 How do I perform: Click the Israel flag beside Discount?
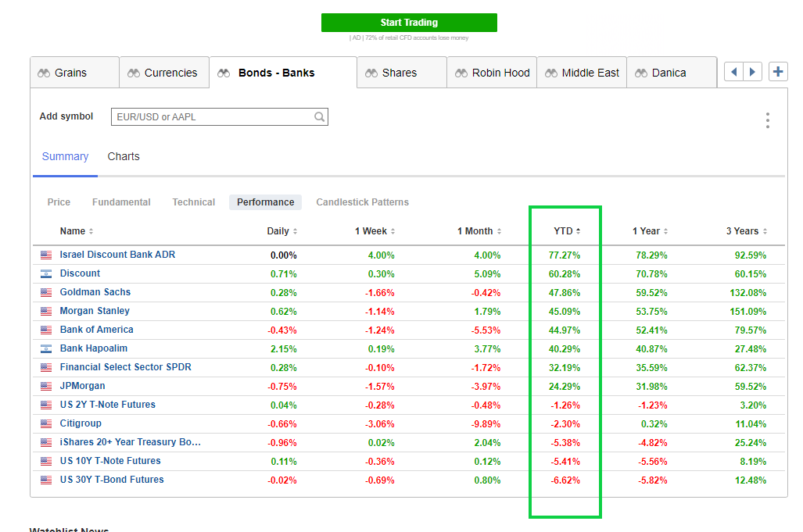46,273
